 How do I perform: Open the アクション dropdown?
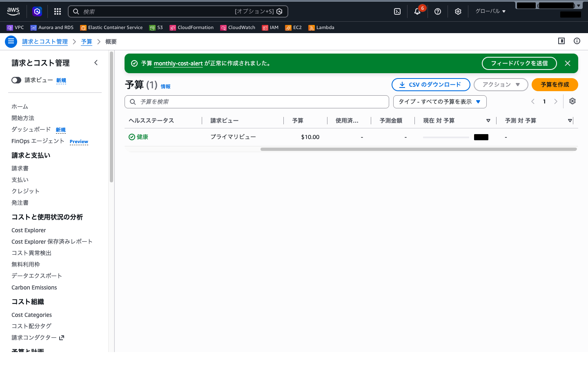[x=501, y=85]
